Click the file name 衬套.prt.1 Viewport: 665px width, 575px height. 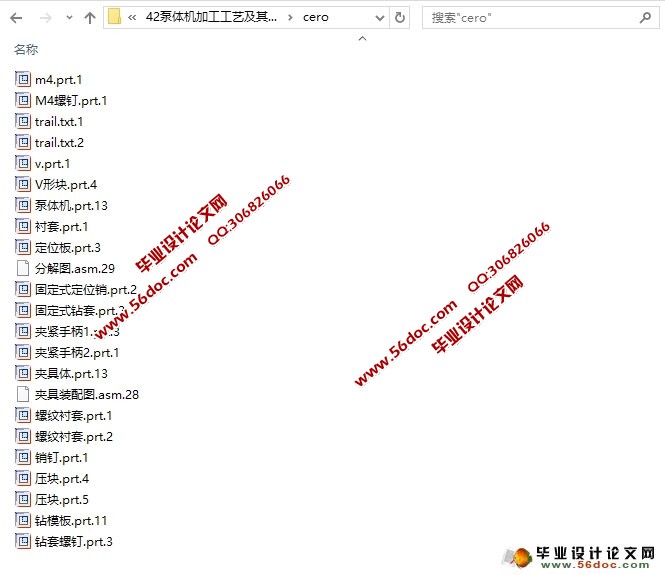coord(61,227)
